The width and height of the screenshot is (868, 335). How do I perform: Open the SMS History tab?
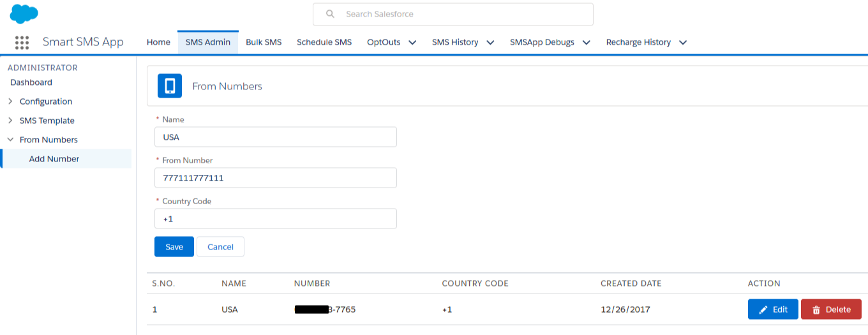pyautogui.click(x=455, y=42)
